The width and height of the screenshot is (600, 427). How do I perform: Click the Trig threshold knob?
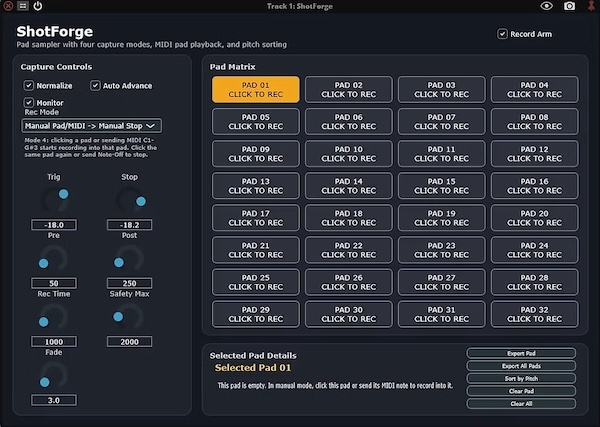(x=54, y=199)
